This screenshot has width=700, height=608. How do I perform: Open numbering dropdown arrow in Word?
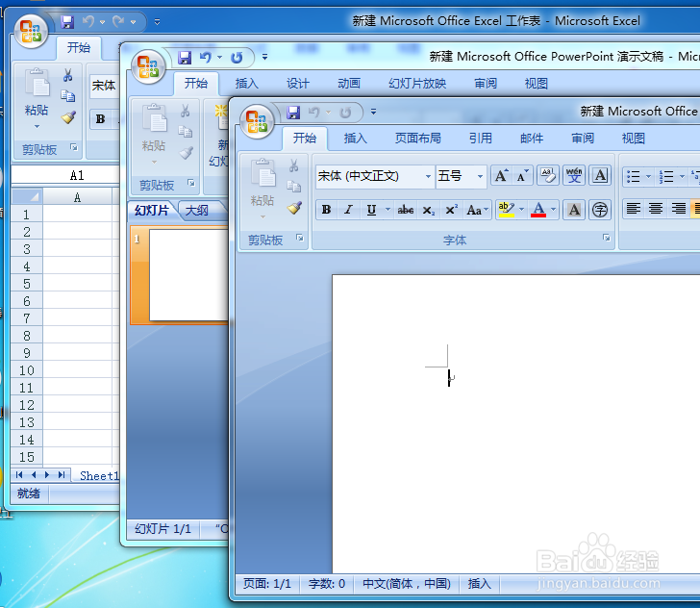[x=682, y=176]
